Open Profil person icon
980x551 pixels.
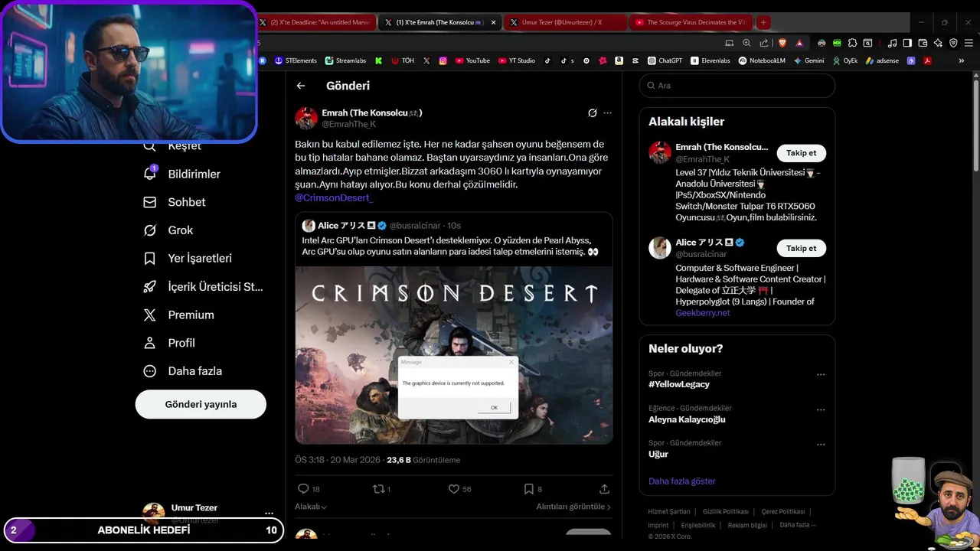[x=150, y=343]
